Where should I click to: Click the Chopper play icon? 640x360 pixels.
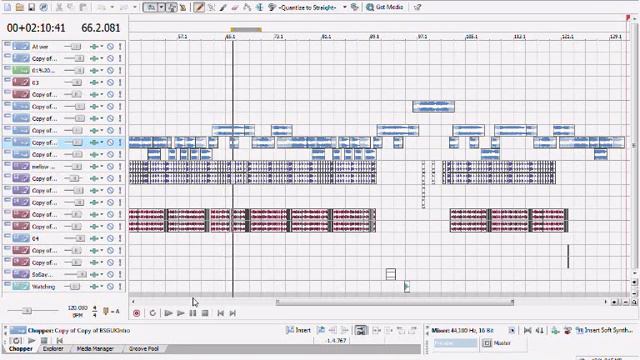[x=31, y=340]
